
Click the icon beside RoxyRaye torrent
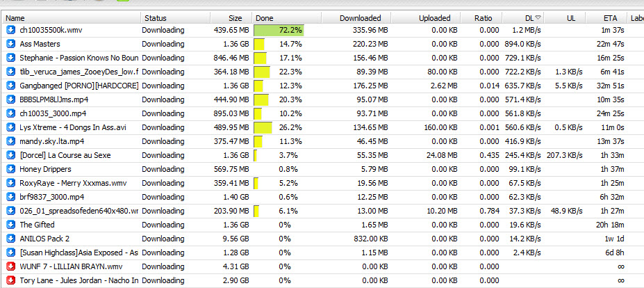[x=10, y=183]
